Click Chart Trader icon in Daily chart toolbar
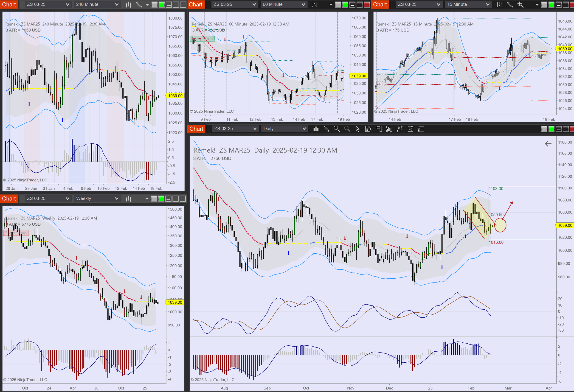This screenshot has width=574, height=392. click(379, 129)
